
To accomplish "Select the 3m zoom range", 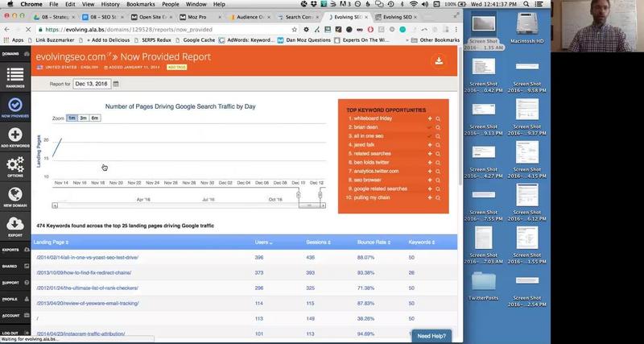I will (x=84, y=118).
